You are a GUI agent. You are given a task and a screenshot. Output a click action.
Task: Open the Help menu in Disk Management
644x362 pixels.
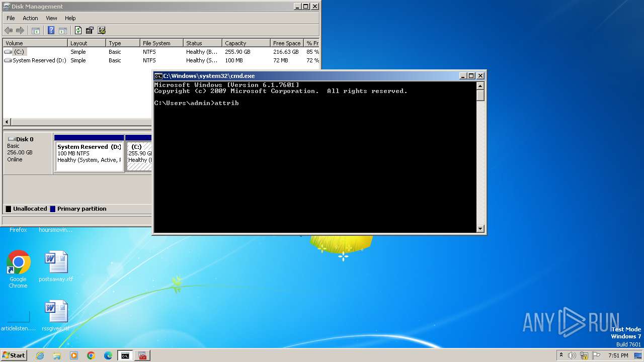point(70,18)
